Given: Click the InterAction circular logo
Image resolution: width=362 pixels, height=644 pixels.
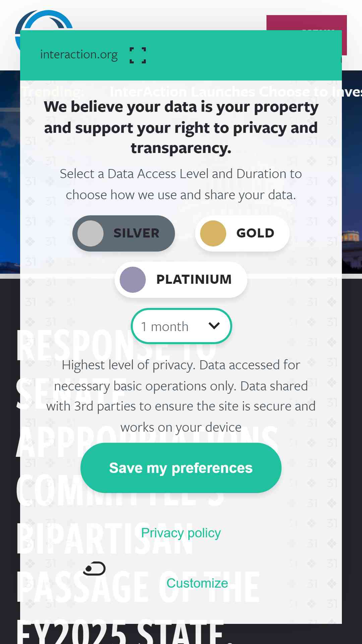Looking at the screenshot, I should point(44,20).
